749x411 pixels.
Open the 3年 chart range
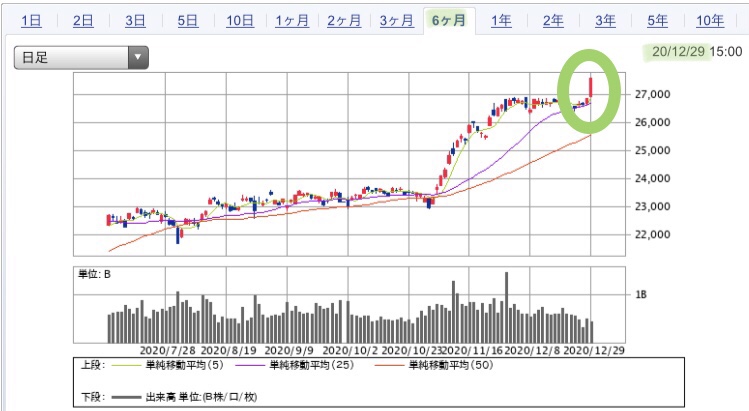tap(605, 21)
